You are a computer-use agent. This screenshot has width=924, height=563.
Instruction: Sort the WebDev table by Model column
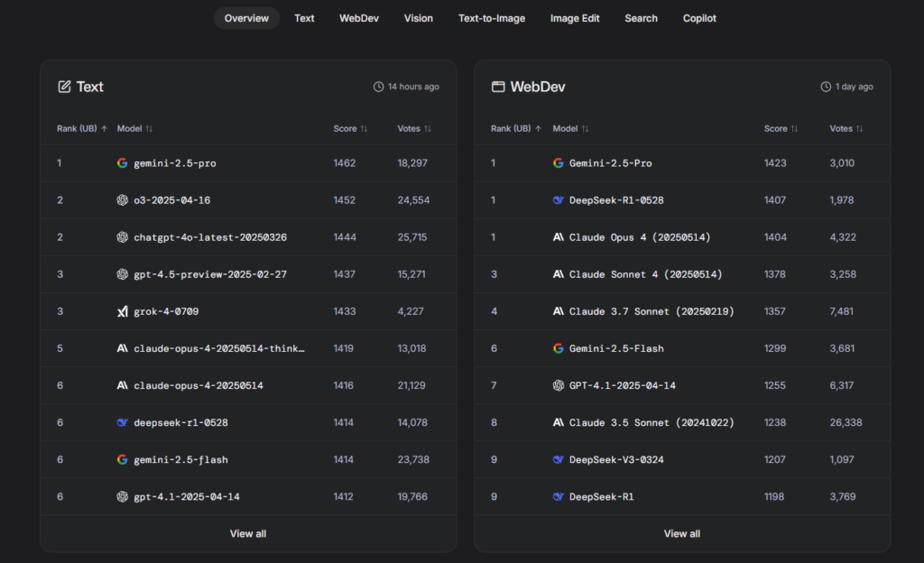click(x=570, y=128)
